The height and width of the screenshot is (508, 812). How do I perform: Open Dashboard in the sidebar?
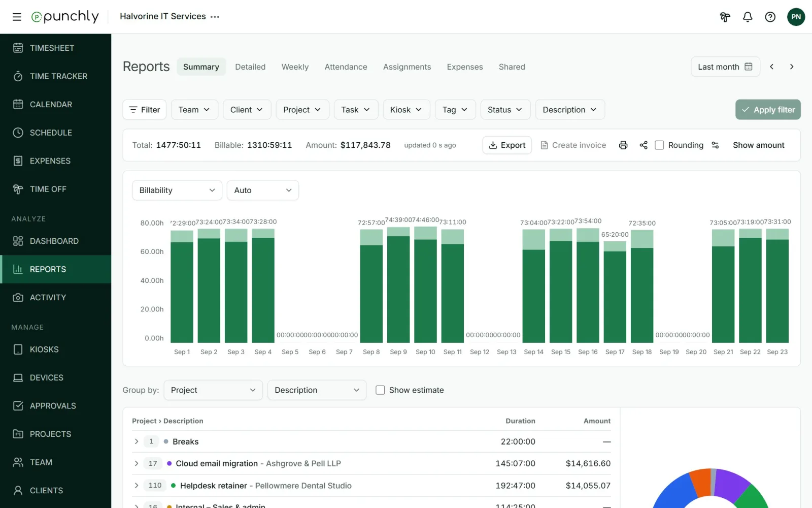pos(56,241)
